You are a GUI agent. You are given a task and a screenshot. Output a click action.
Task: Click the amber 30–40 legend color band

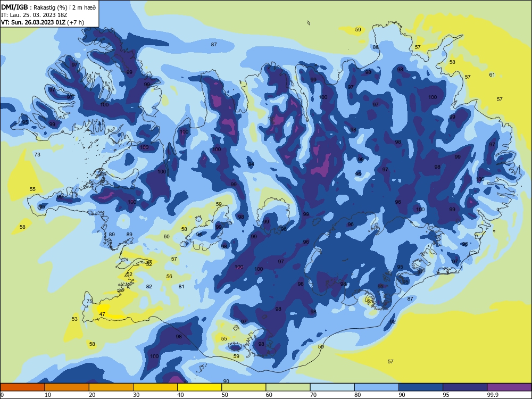point(155,387)
